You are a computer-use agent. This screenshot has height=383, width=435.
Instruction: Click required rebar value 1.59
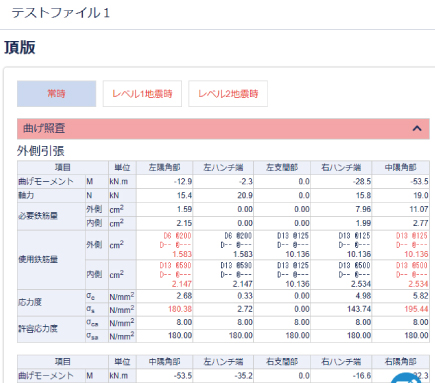(x=184, y=209)
